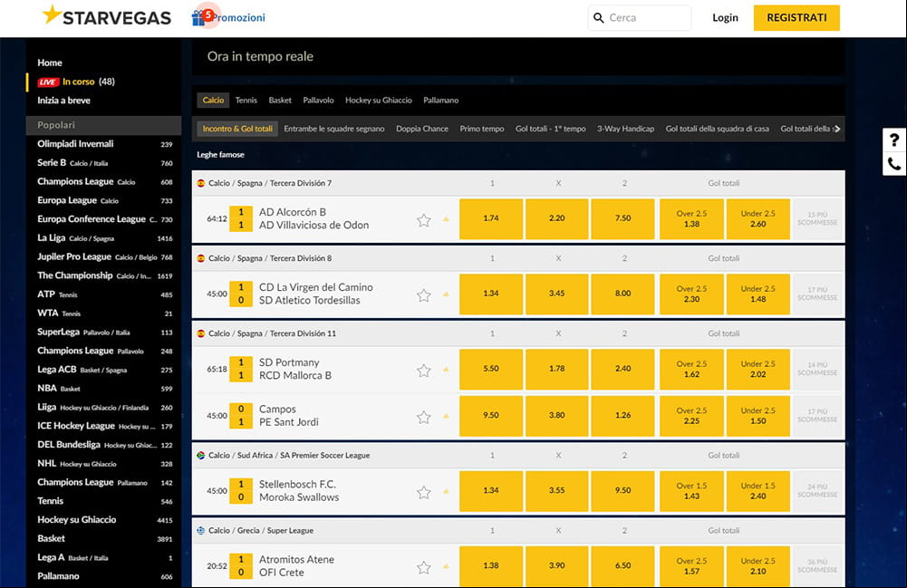Viewport: 907px width, 588px height.
Task: Switch to the Tennis sport tab
Action: [x=246, y=100]
